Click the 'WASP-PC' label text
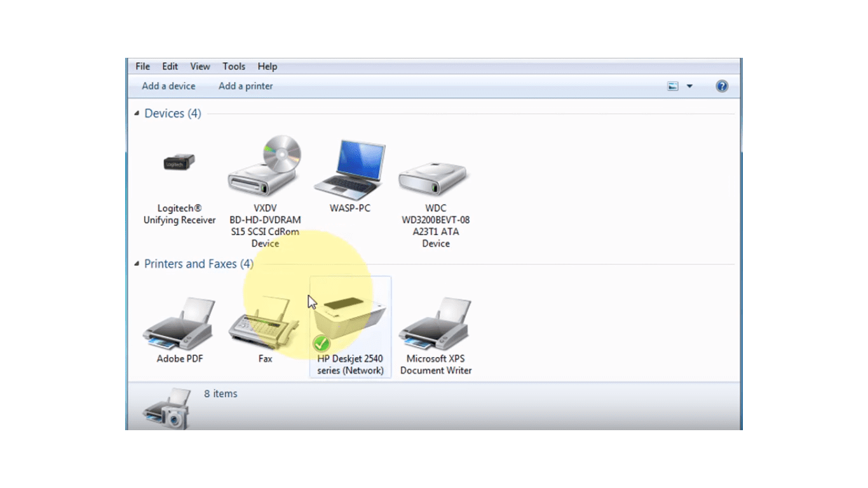The height and width of the screenshot is (488, 868). pos(350,208)
